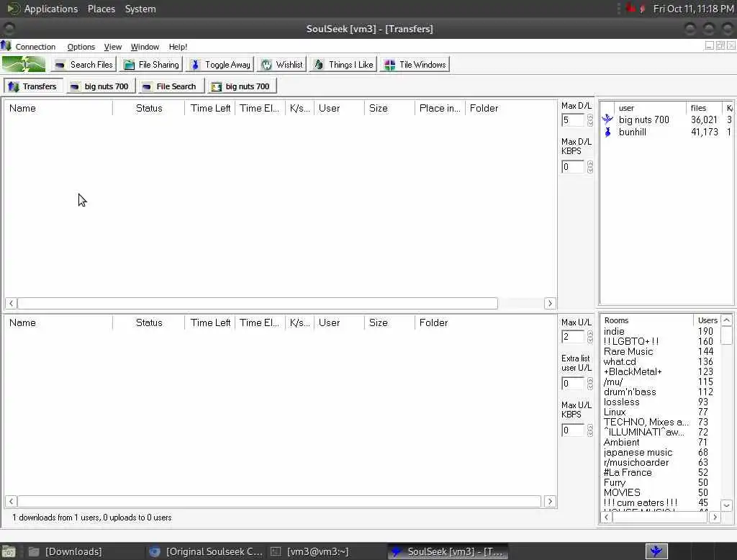This screenshot has width=737, height=560.
Task: Open the Wishlist toolbar button
Action: [x=281, y=64]
